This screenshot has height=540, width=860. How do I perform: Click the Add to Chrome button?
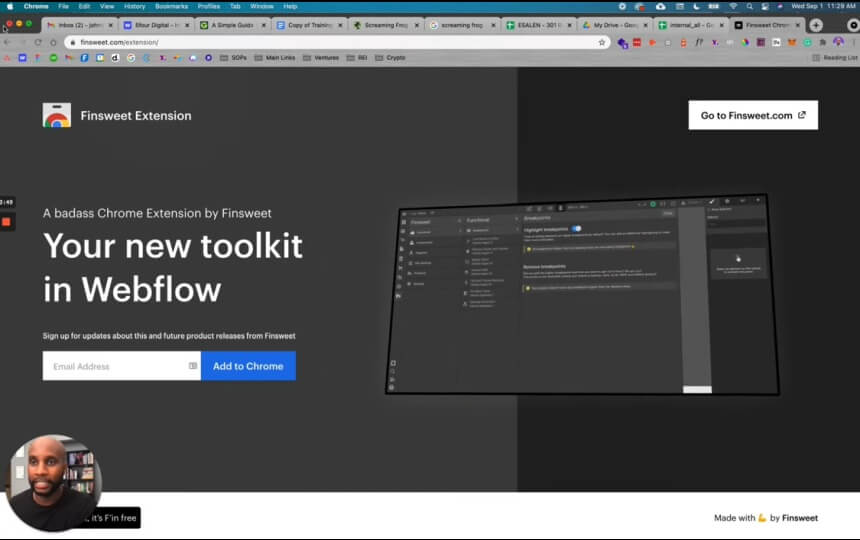[248, 366]
